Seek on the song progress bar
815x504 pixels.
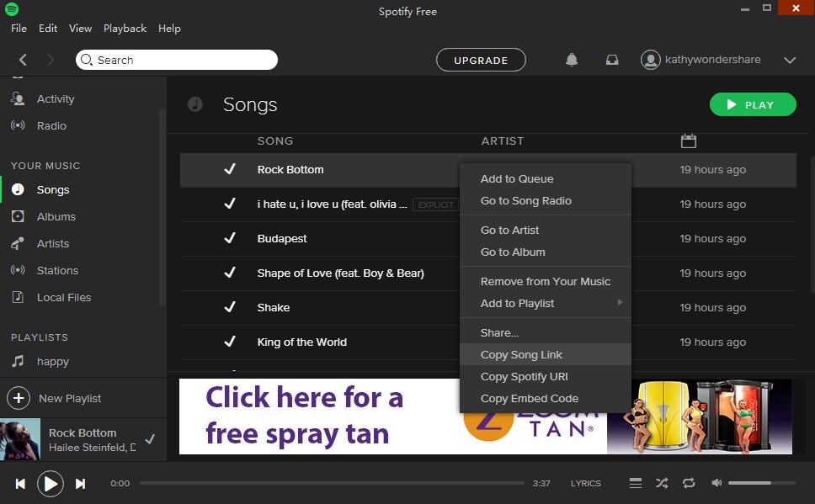[332, 483]
